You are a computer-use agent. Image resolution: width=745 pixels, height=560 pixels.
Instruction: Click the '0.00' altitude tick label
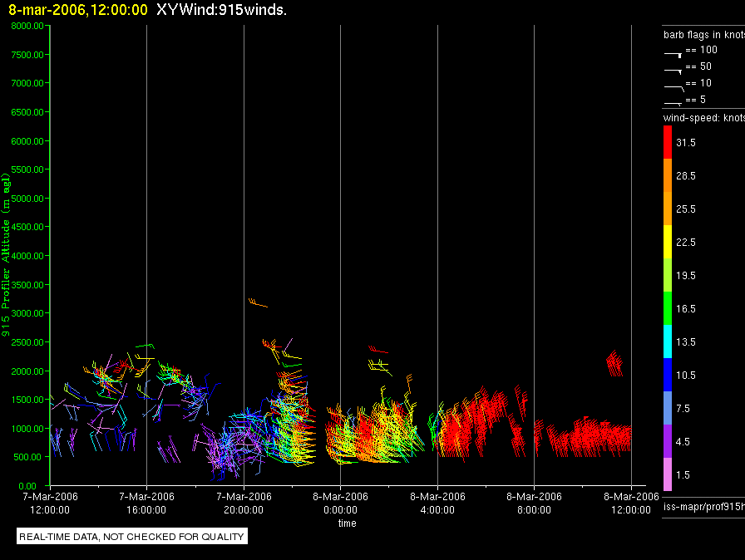(27, 486)
